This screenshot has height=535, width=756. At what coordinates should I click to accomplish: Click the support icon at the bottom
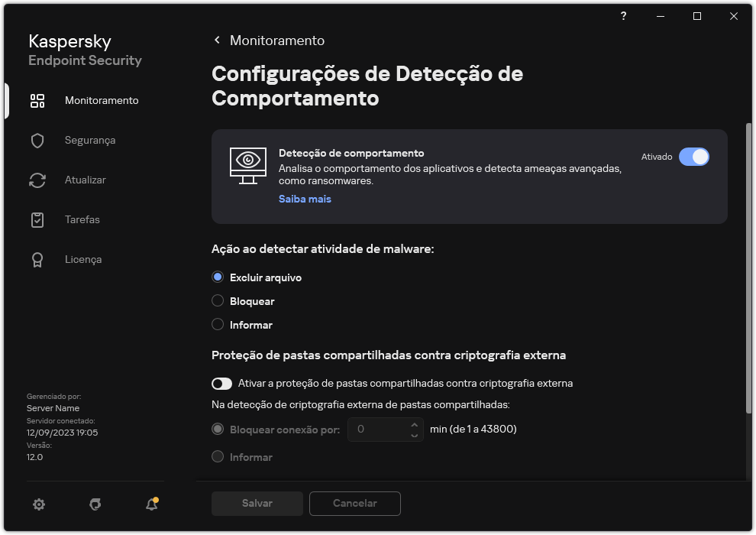click(95, 504)
